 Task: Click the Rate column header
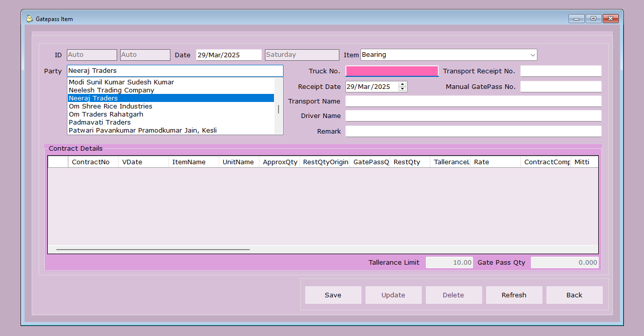tap(495, 162)
